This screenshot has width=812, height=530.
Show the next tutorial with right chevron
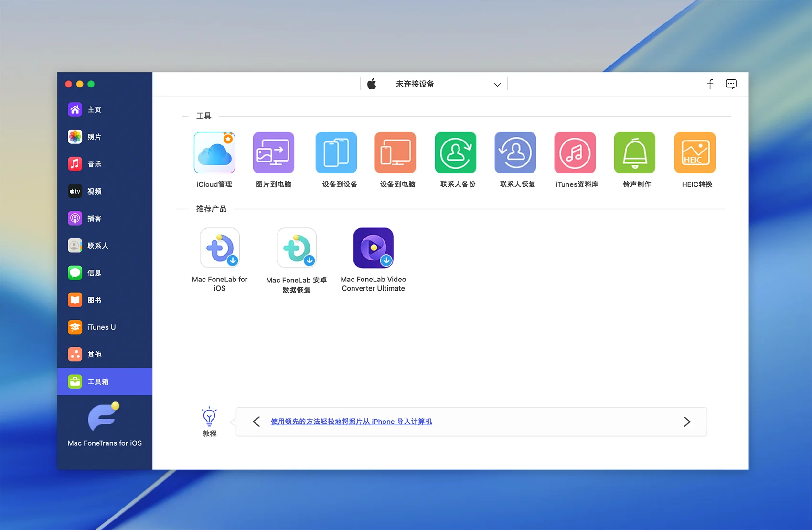pos(687,422)
